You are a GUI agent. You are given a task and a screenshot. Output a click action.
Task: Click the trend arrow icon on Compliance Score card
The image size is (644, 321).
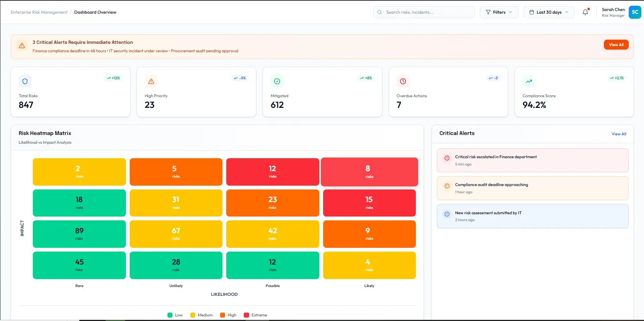(529, 81)
